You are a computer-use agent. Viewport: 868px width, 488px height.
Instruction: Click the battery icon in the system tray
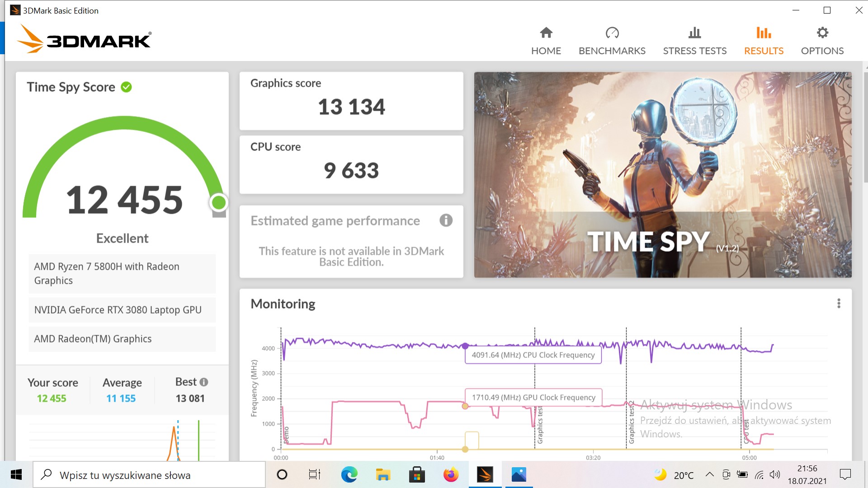(x=742, y=474)
